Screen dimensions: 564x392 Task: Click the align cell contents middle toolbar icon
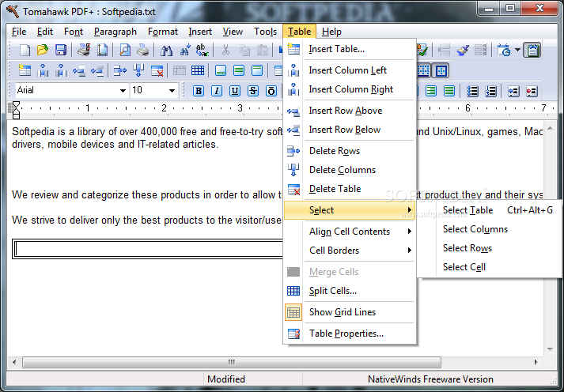tap(239, 70)
